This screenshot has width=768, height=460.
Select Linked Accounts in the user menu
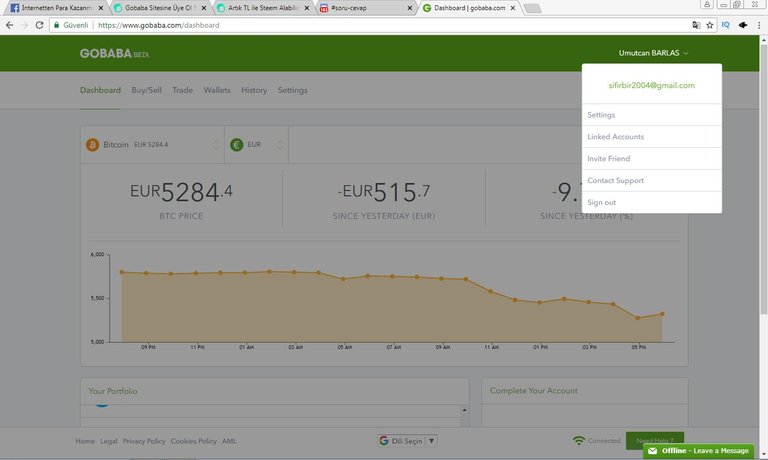616,137
